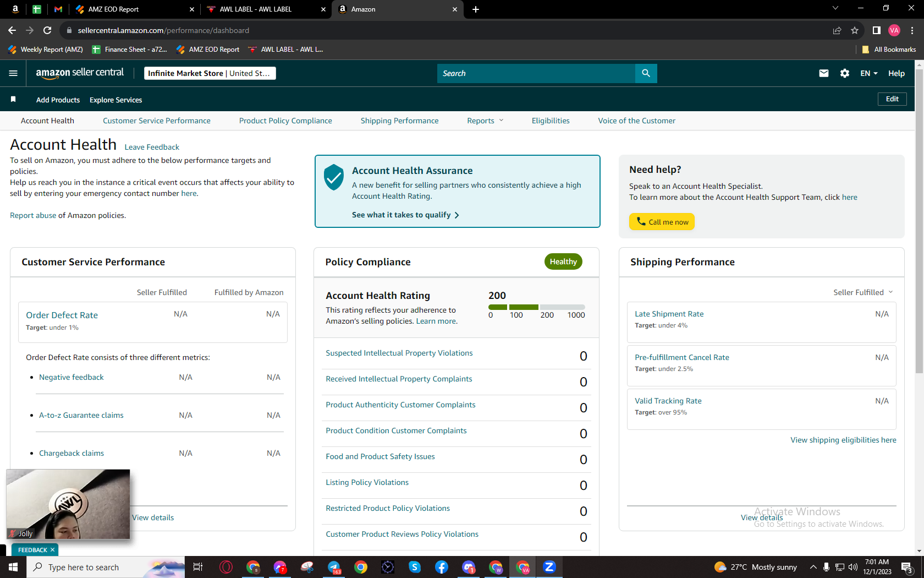Image resolution: width=924 pixels, height=578 pixels.
Task: Open the volume control in the system tray
Action: tap(853, 567)
